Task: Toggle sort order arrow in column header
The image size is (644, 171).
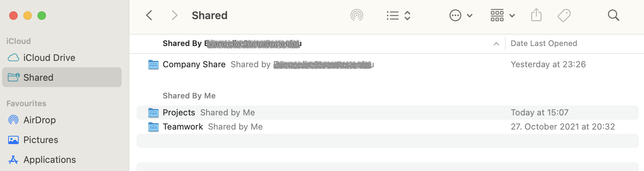Action: click(496, 44)
